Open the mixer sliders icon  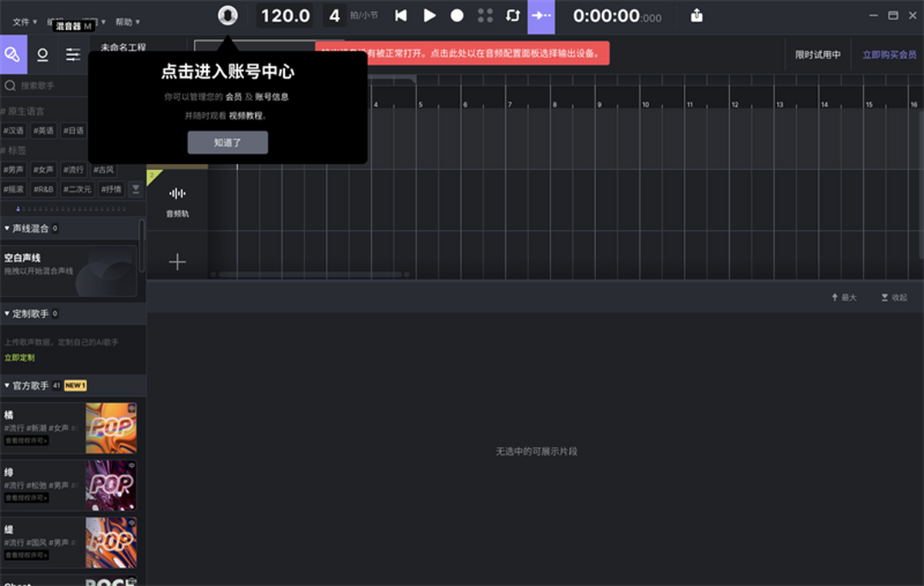click(x=73, y=55)
